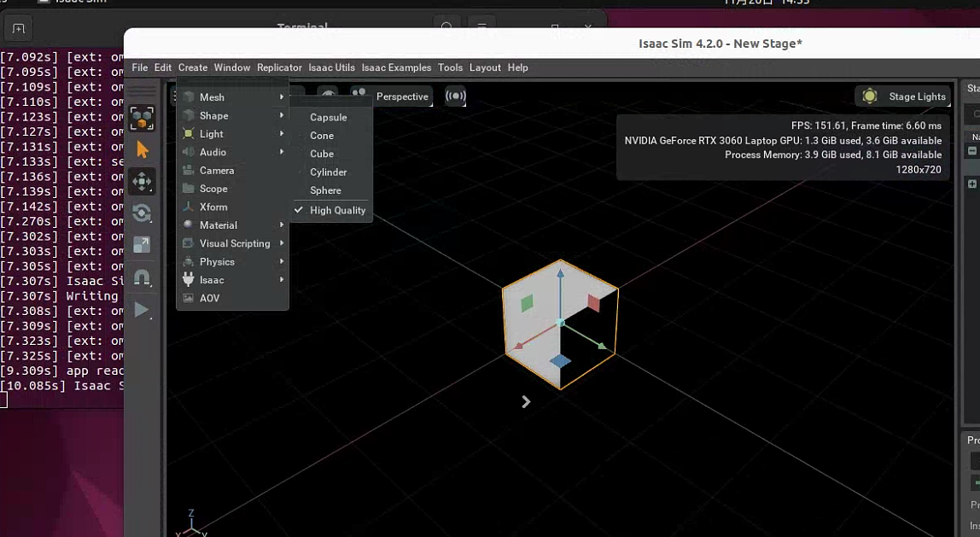Open the Window menu

[x=232, y=67]
